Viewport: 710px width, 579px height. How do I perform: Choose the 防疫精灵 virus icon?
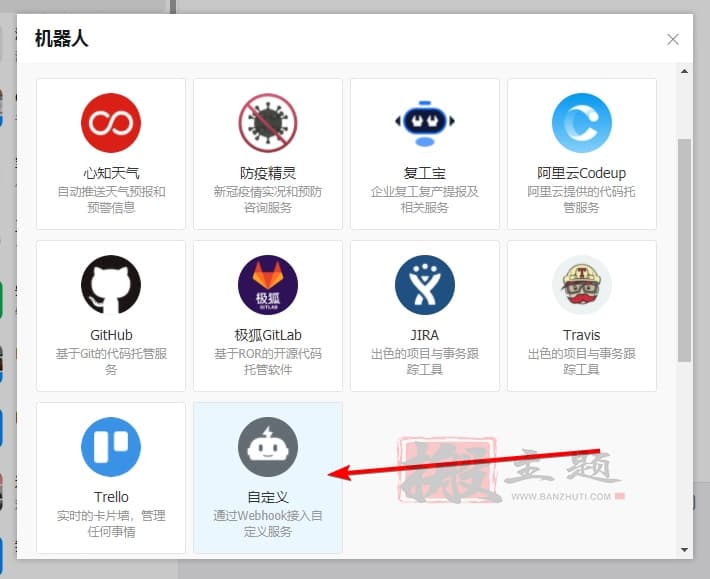coord(268,123)
